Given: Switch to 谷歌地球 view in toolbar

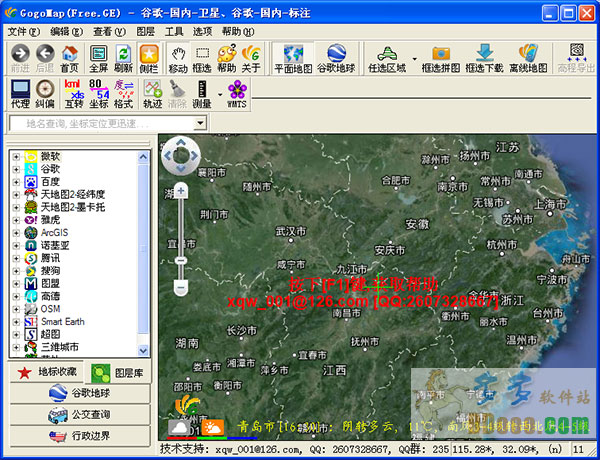Looking at the screenshot, I should tap(336, 58).
